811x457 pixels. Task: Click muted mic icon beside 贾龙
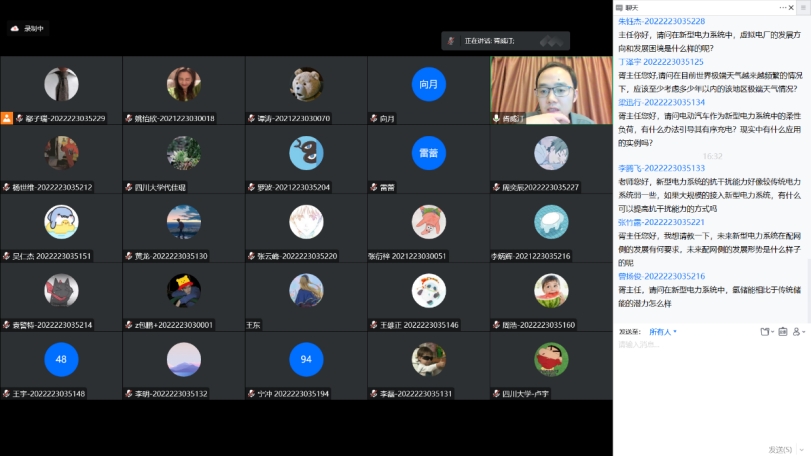(x=128, y=256)
